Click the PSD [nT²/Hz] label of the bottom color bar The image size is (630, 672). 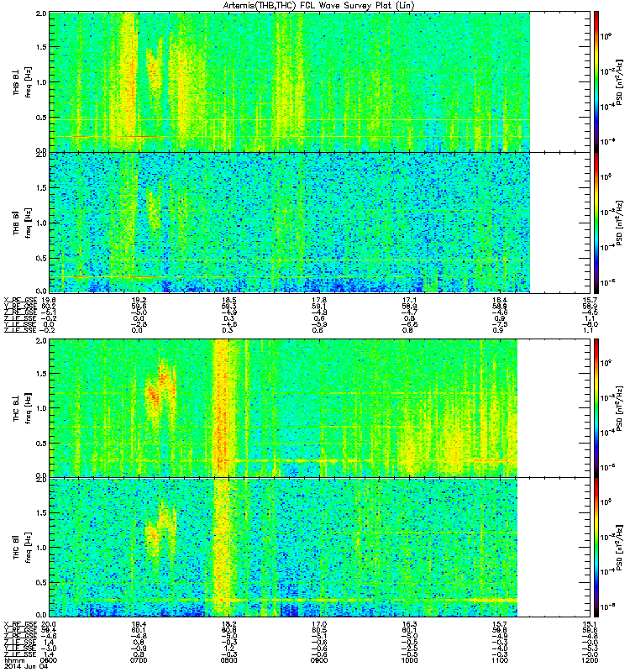(619, 548)
